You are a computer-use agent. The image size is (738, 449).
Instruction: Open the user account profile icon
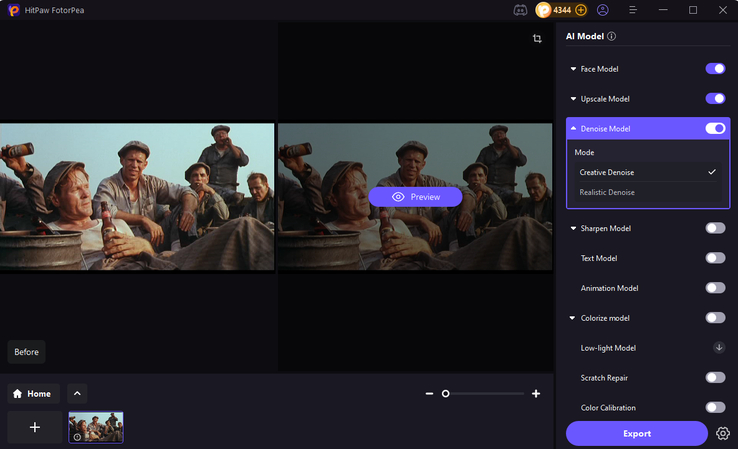(x=602, y=10)
